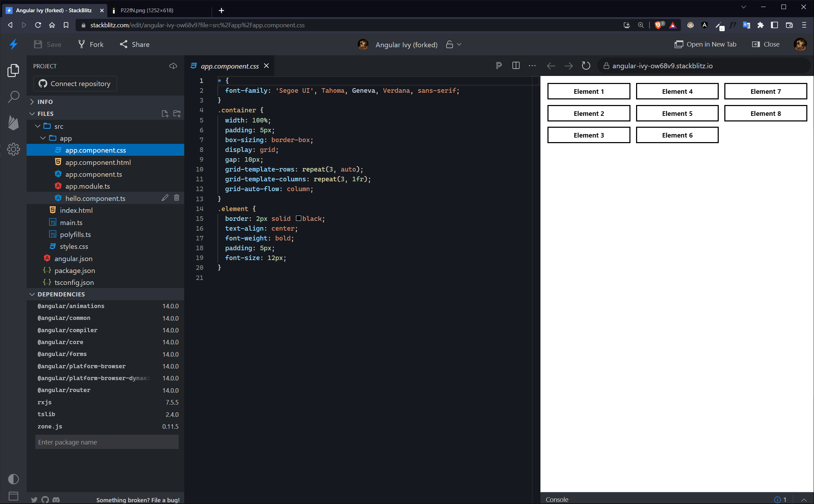The image size is (814, 504).
Task: Open the Firebase panel in sidebar
Action: 13,123
